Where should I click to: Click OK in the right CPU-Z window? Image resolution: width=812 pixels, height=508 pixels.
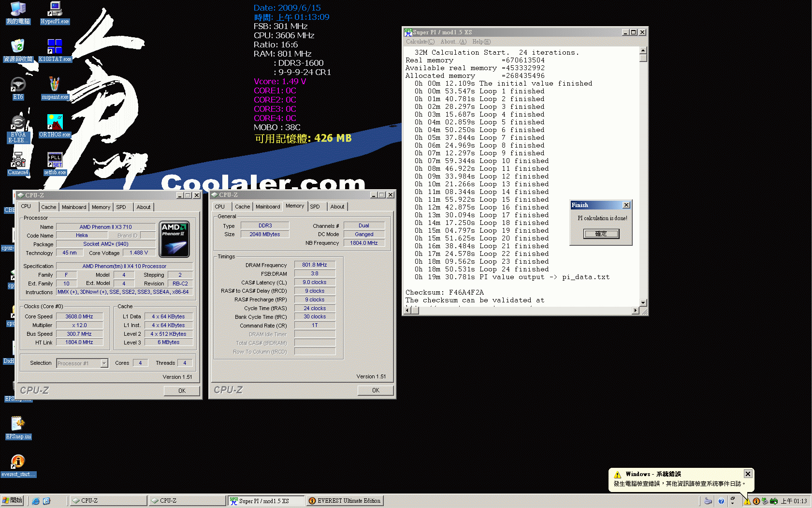376,390
